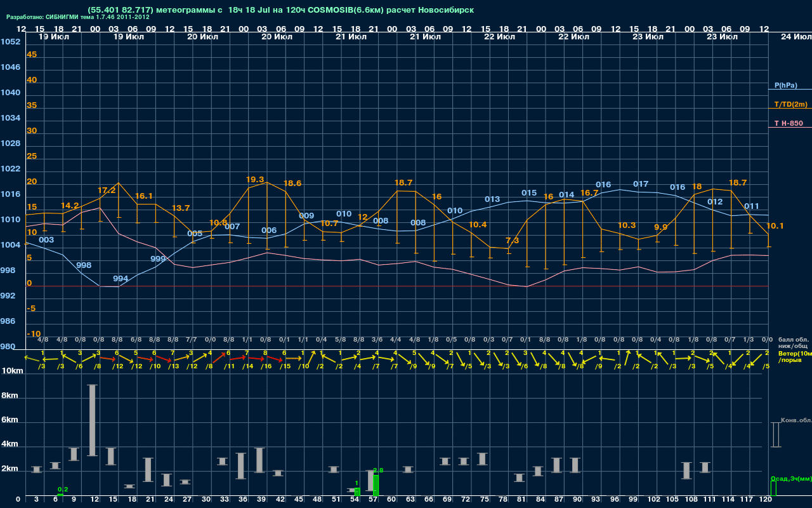Click the 994 pressure minimum label

pyautogui.click(x=121, y=279)
